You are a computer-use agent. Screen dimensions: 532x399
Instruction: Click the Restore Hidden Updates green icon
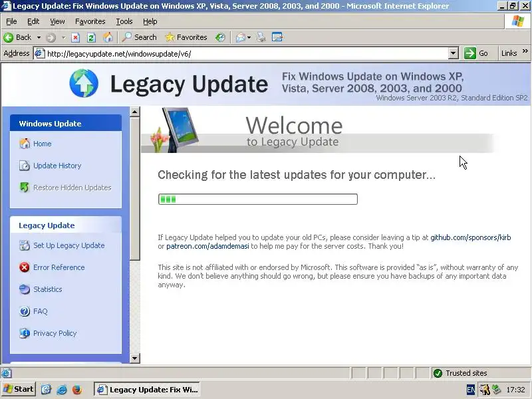(x=25, y=188)
